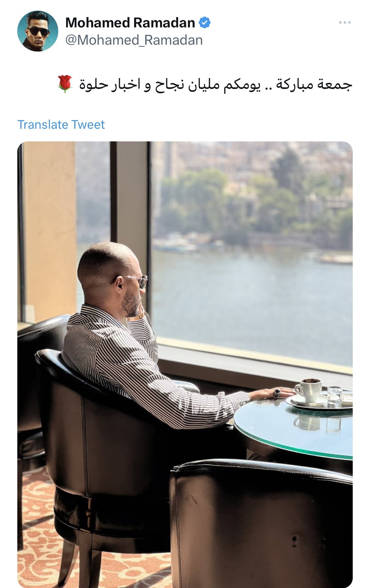Click the empty leather chair in the foreground
The height and width of the screenshot is (588, 370).
[x=261, y=523]
